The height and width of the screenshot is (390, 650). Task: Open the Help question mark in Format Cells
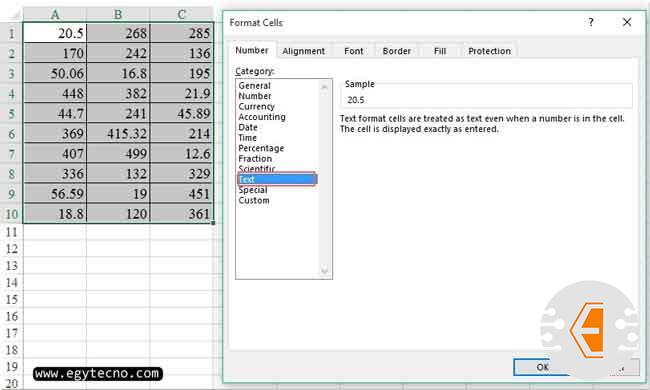[x=591, y=22]
